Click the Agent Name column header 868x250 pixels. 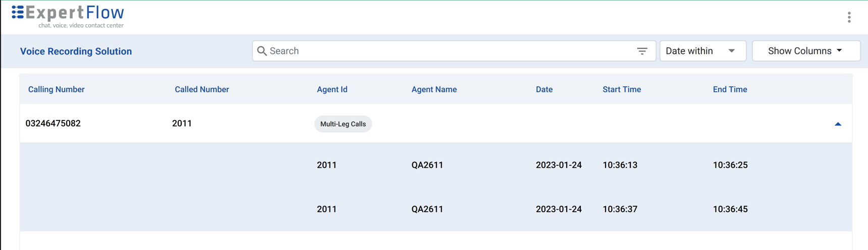[x=434, y=89]
